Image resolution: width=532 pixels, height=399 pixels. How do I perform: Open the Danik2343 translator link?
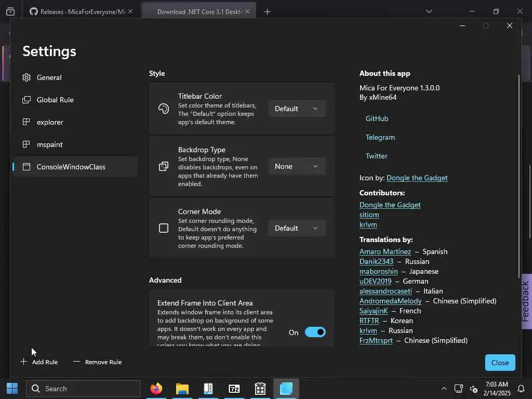376,262
